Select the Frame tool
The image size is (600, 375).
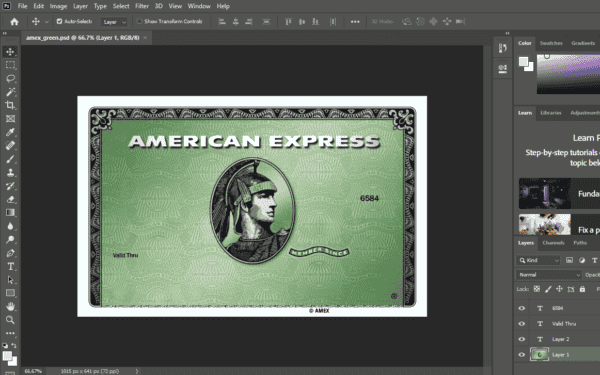click(x=10, y=119)
